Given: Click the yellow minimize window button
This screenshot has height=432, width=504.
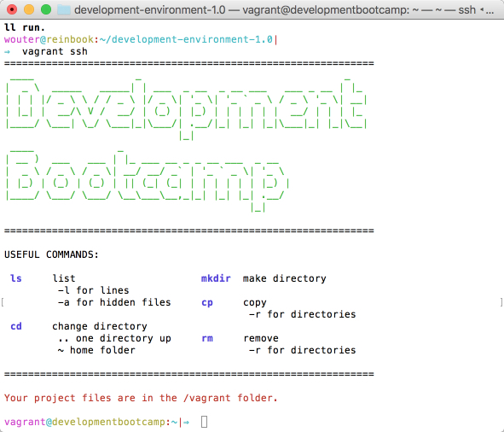Looking at the screenshot, I should click(29, 9).
